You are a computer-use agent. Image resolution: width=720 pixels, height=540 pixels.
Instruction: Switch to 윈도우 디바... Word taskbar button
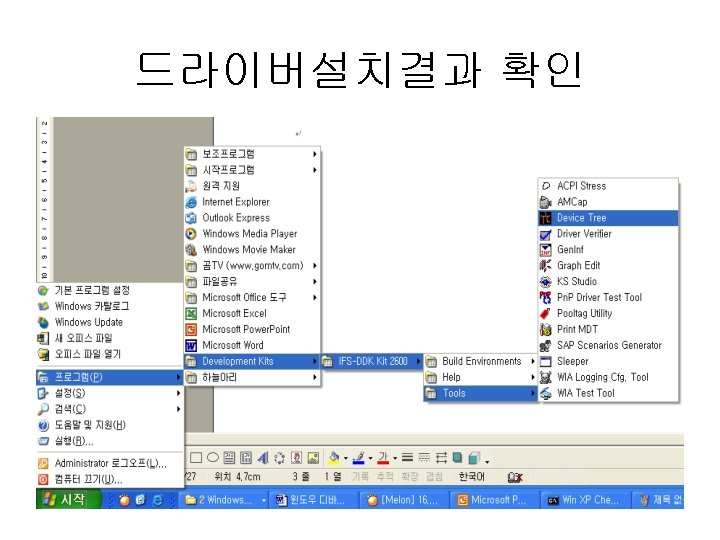click(314, 500)
